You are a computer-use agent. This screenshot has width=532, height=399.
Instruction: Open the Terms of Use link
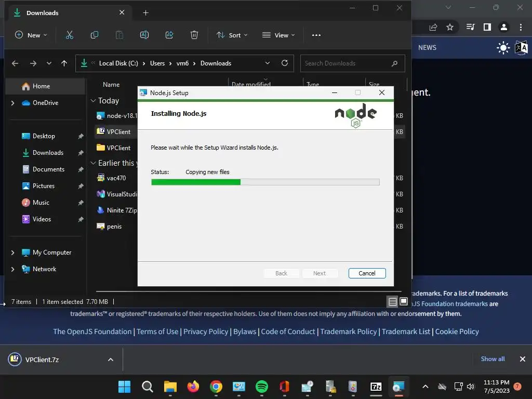157,331
